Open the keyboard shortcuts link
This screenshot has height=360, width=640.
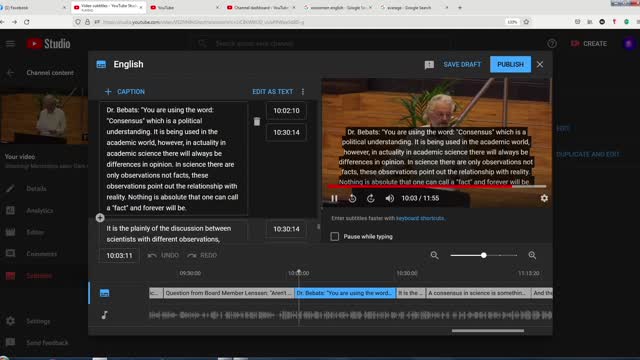pyautogui.click(x=420, y=218)
